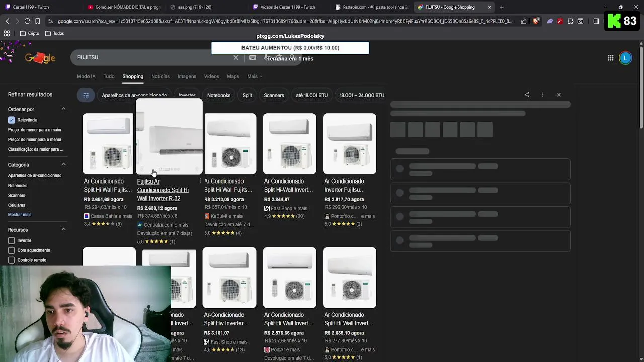Open three-dot menu on Fujitsu Inverter R-32 card

[201, 181]
